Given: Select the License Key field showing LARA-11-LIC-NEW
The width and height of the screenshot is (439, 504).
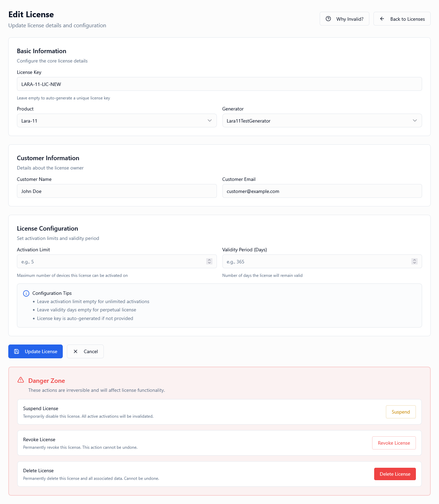Looking at the screenshot, I should 219,84.
